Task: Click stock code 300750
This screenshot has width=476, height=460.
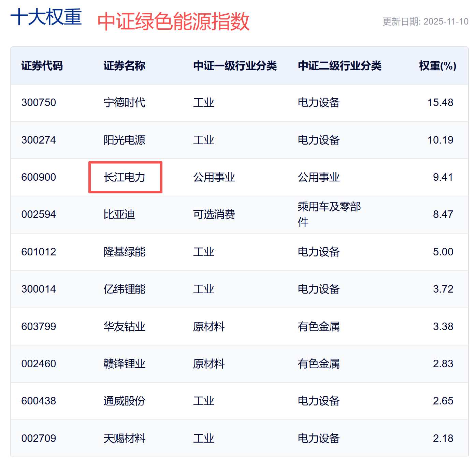Action: [39, 102]
